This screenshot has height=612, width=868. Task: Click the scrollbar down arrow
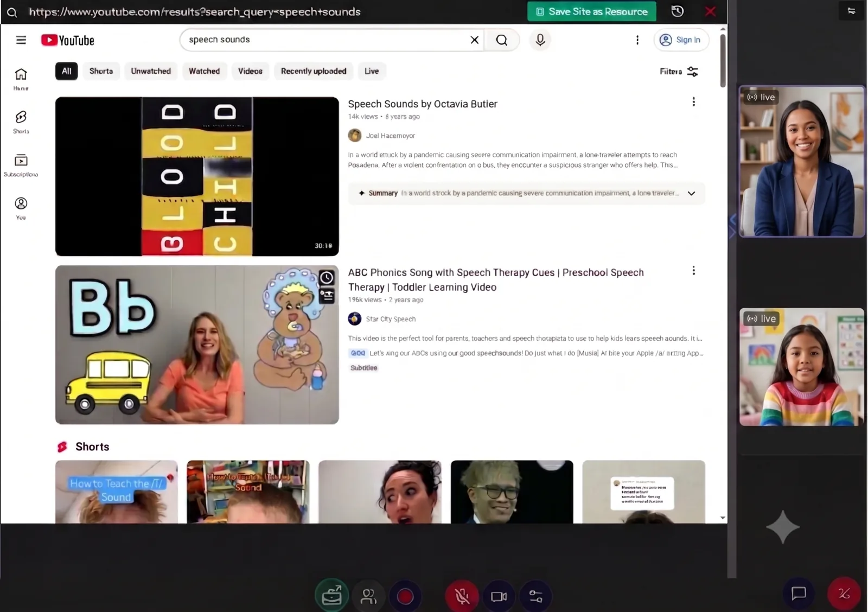click(723, 518)
